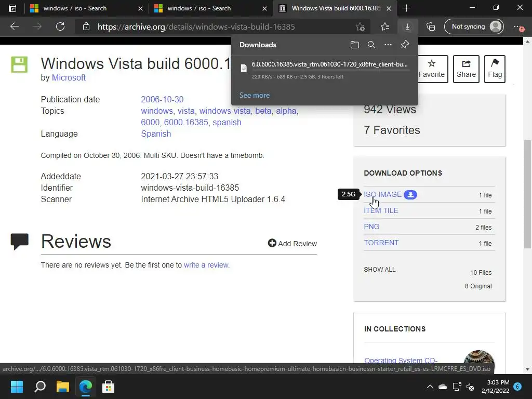
Task: Click SHOW ALL download files
Action: pos(380,270)
